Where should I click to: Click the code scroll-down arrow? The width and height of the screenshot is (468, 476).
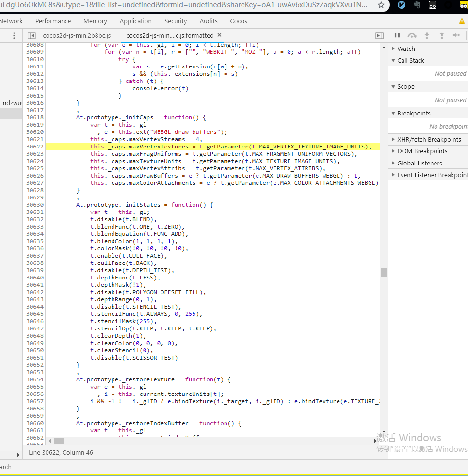click(384, 432)
